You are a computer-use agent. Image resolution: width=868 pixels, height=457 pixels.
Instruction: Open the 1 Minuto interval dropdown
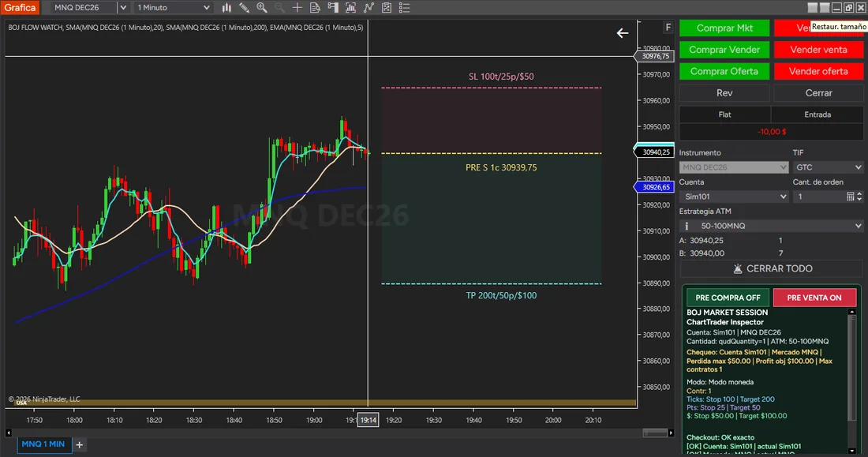point(174,8)
